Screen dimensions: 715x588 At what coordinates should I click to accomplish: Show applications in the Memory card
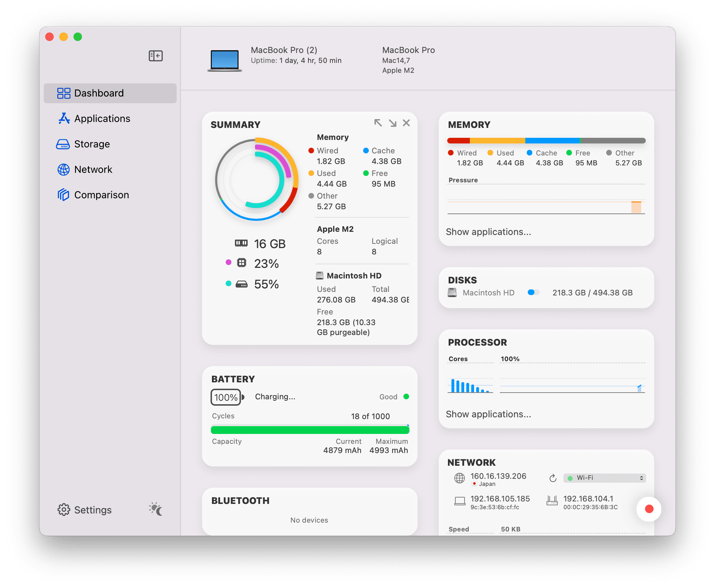(488, 232)
